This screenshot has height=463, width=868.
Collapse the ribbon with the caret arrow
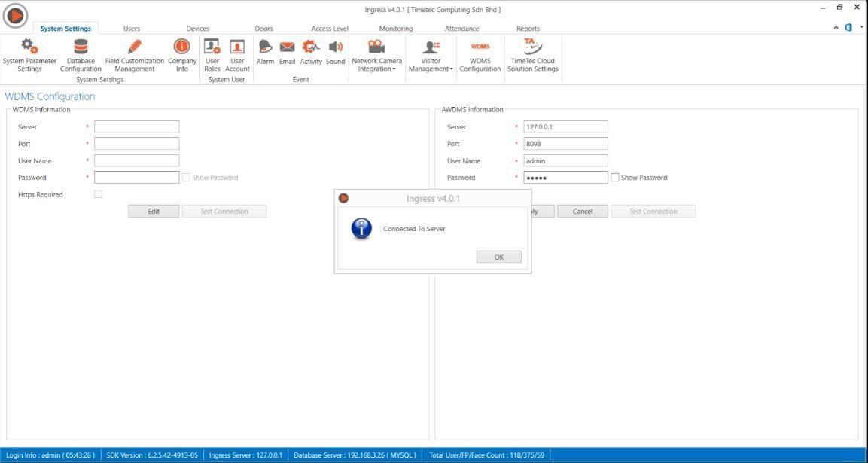[836, 28]
